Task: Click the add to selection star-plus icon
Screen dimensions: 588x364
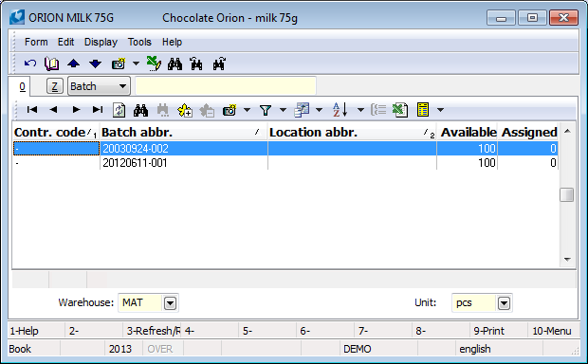Action: [x=185, y=110]
